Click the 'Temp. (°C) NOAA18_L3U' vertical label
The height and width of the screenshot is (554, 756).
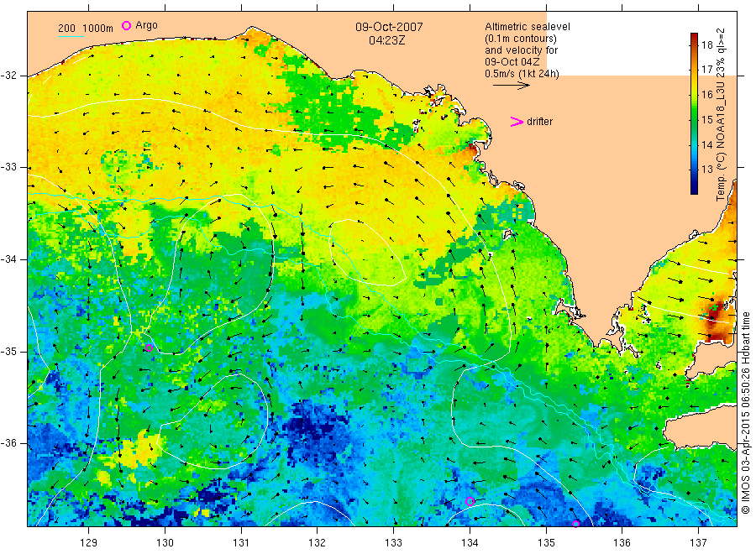point(721,141)
